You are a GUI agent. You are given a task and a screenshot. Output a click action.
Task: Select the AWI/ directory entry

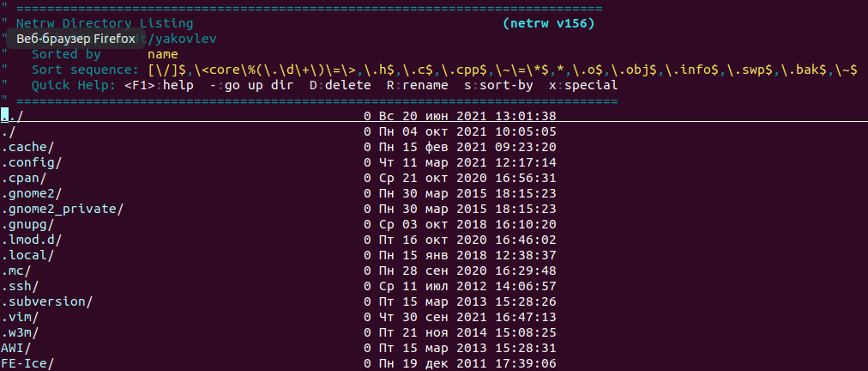(15, 349)
